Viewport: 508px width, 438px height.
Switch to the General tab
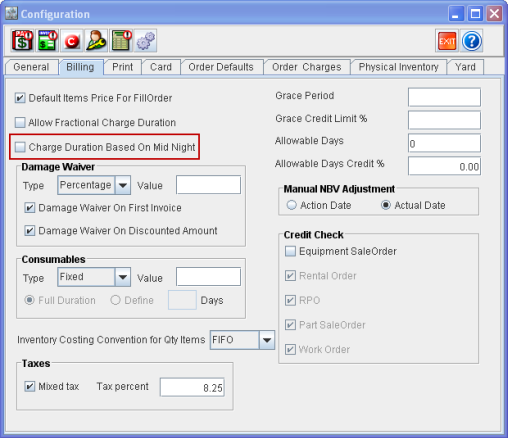tap(31, 67)
